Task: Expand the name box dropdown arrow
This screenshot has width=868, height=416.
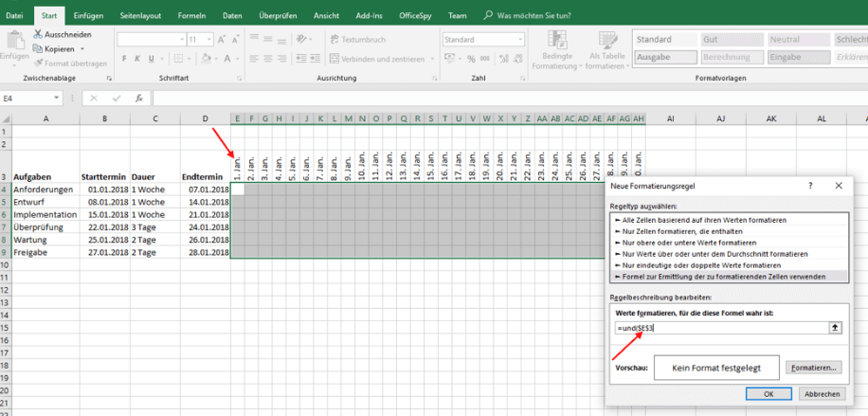Action: (74, 98)
